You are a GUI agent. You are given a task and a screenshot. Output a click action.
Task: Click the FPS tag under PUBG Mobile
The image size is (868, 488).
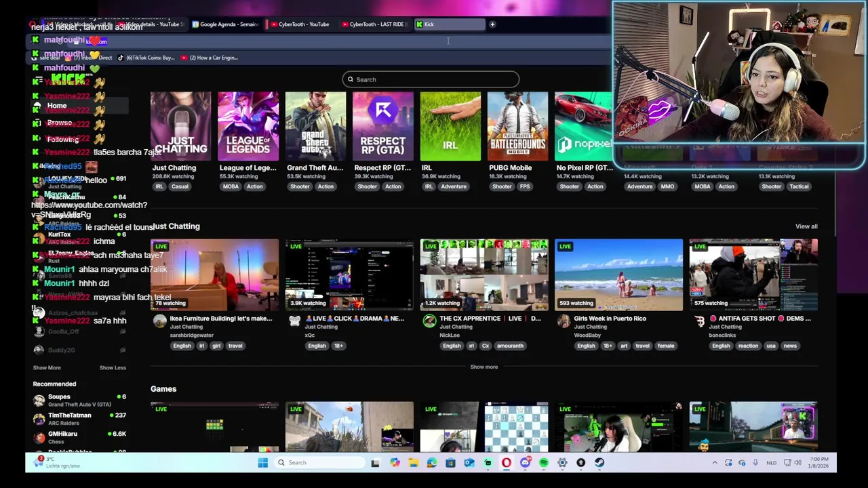(525, 186)
